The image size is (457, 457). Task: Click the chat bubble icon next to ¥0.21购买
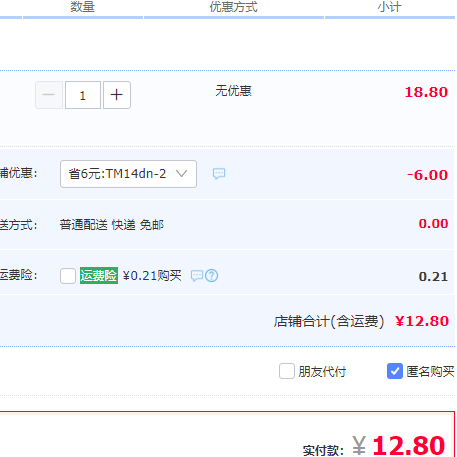(197, 276)
